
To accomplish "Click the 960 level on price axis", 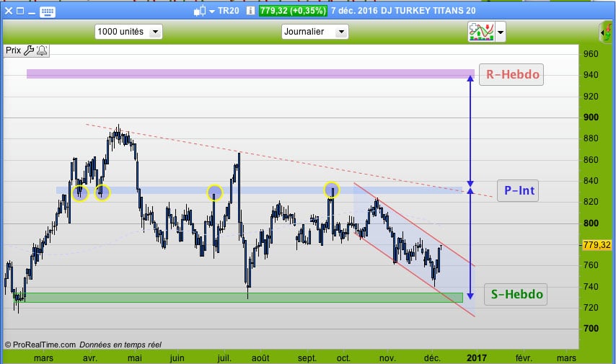I will point(591,54).
